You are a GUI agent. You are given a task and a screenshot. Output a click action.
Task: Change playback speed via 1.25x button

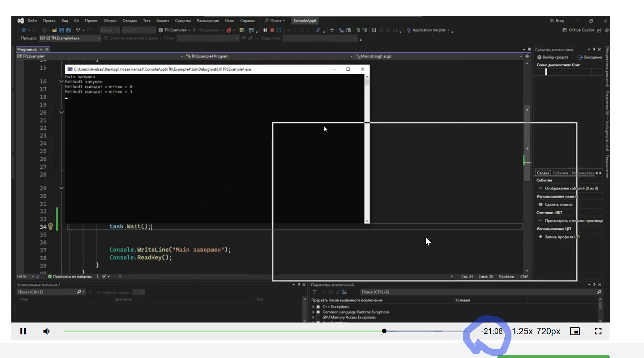[522, 331]
